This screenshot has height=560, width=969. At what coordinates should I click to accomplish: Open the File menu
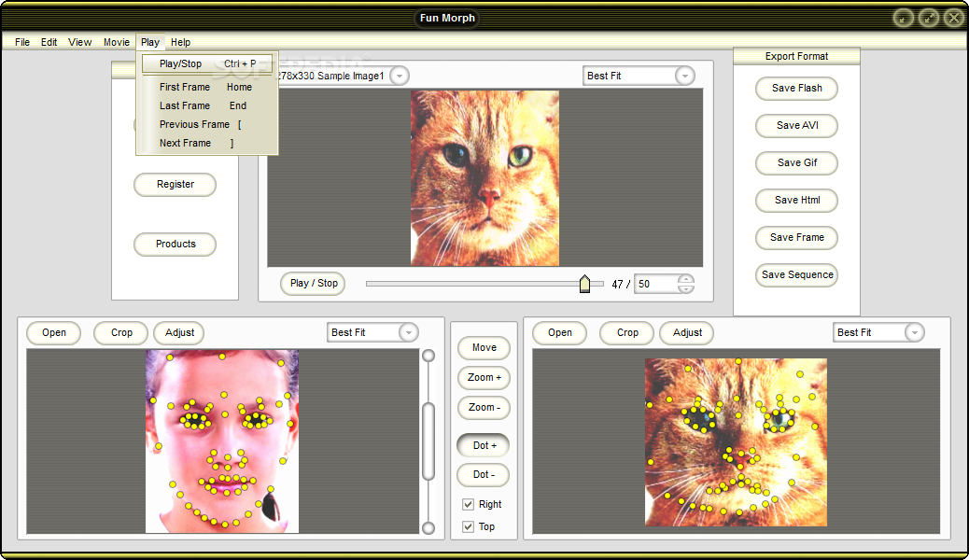pyautogui.click(x=22, y=42)
